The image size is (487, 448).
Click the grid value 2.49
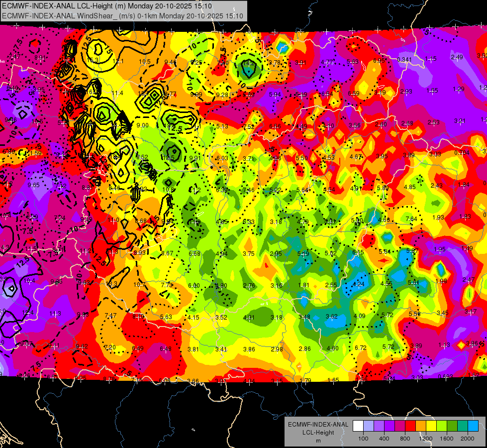[457, 57]
